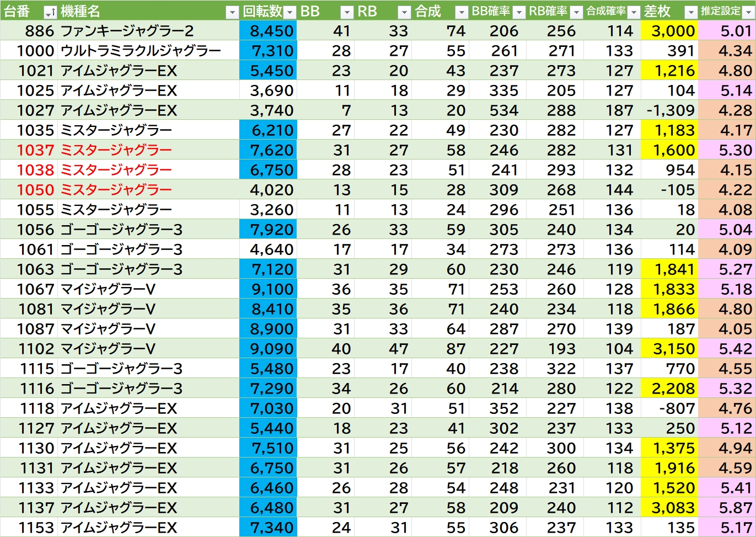
Task: Select the 機種名 header cell
Action: click(x=148, y=11)
